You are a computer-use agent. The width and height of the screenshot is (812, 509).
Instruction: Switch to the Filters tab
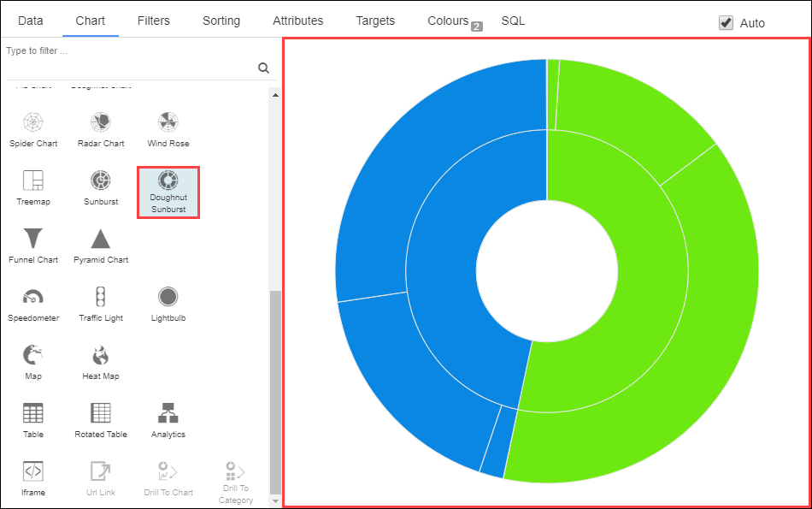(154, 21)
